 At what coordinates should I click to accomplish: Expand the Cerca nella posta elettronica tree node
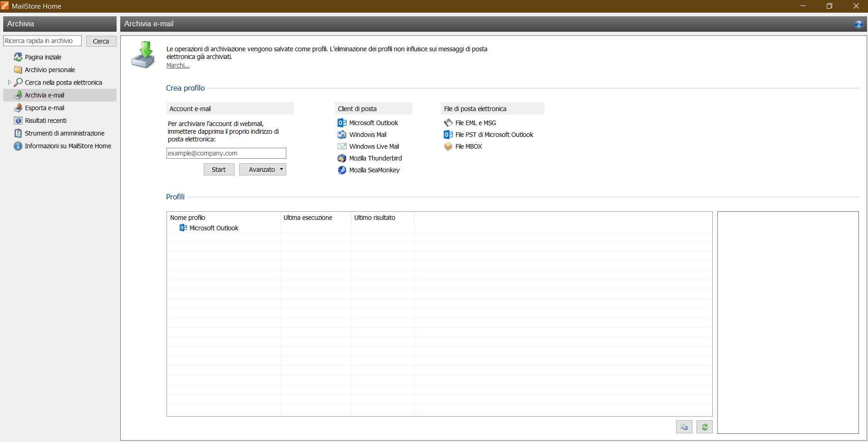(x=10, y=83)
